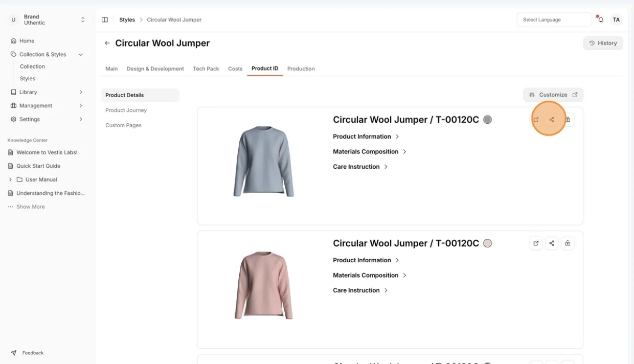Click the Collection & Styles tag icon
The width and height of the screenshot is (634, 364).
(x=13, y=54)
